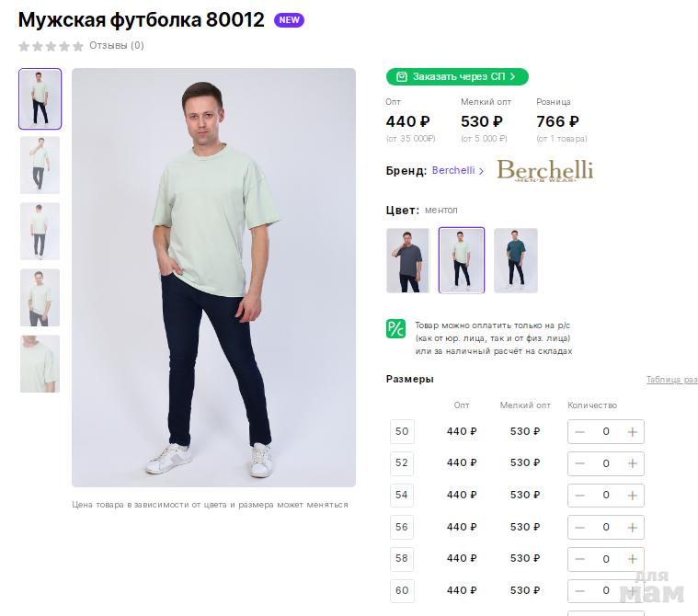Click the plus icon for size 58

[x=633, y=559]
